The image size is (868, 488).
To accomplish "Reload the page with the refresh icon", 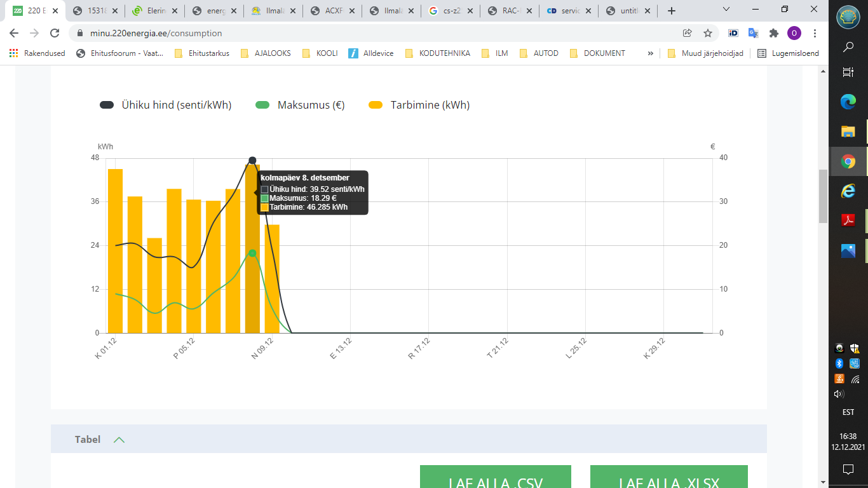I will 55,33.
